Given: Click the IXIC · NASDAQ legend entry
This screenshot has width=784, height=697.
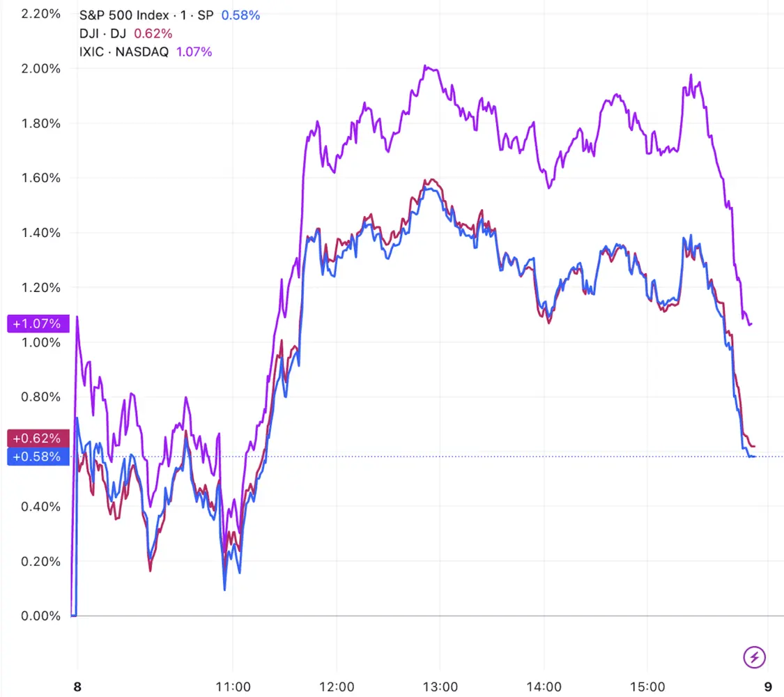Looking at the screenshot, I should pyautogui.click(x=124, y=52).
